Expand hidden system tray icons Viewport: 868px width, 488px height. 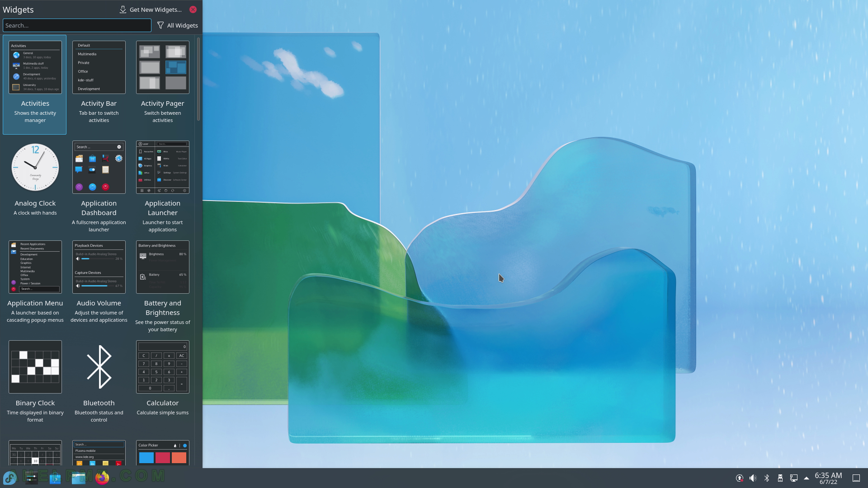pos(806,478)
